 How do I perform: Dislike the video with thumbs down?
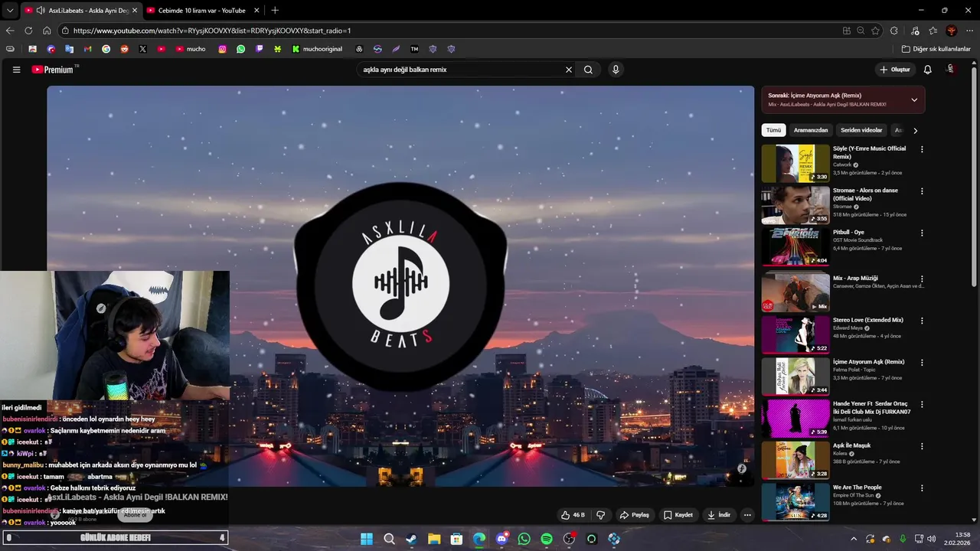pyautogui.click(x=601, y=515)
